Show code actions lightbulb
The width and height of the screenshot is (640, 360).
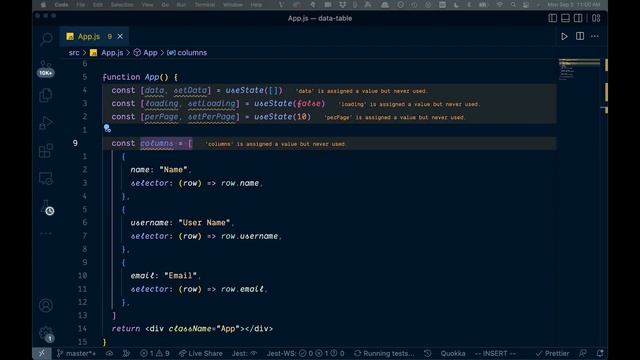pos(107,129)
